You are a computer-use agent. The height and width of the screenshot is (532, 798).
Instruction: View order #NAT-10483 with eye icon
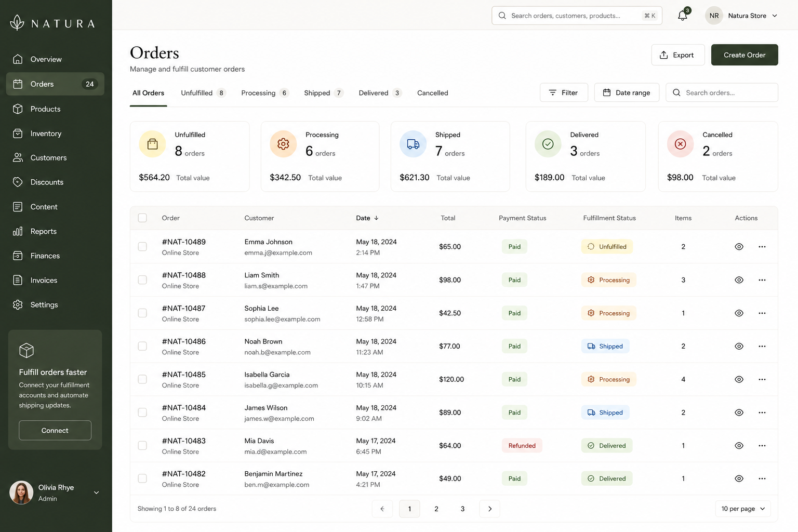(x=739, y=445)
